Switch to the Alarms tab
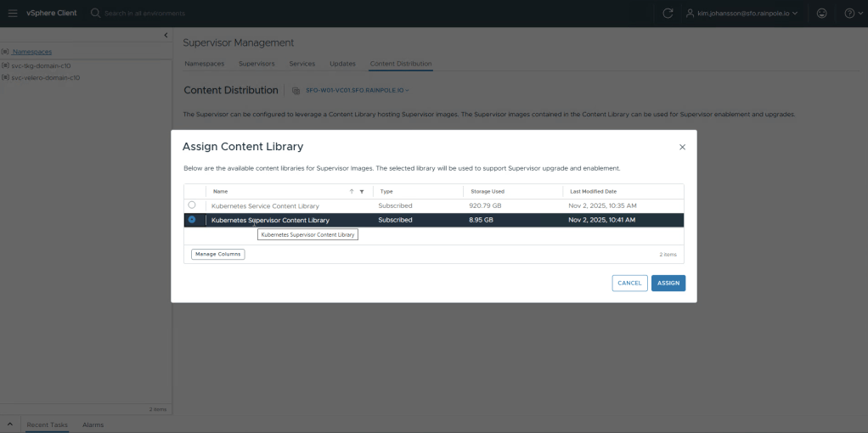 93,424
